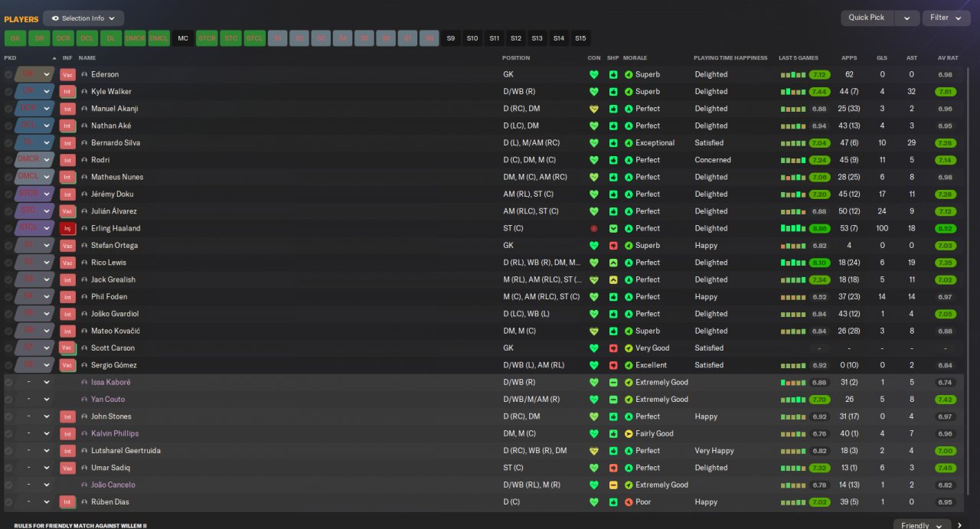Screen dimensions: 980x529
Task: Sort by the Morale column header
Action: point(635,58)
